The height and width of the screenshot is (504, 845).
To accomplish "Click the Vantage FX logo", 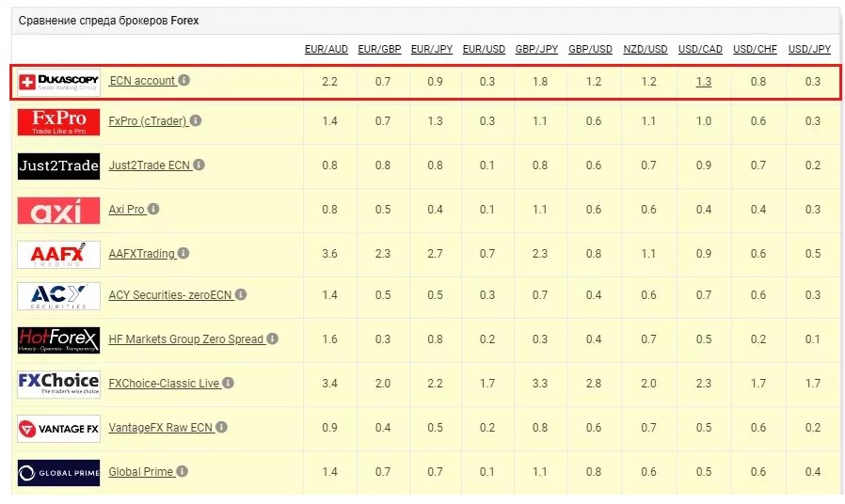I will pyautogui.click(x=58, y=429).
